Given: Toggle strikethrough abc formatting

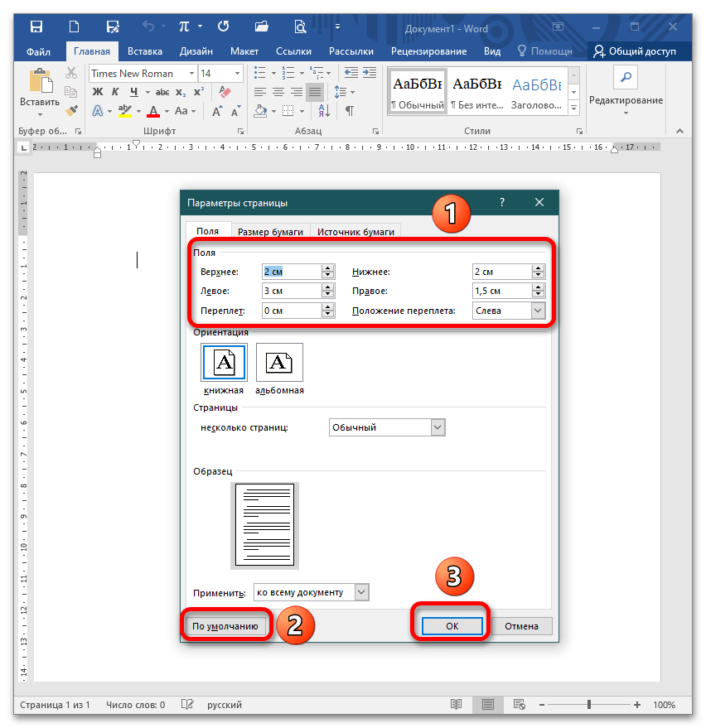Looking at the screenshot, I should 162,93.
